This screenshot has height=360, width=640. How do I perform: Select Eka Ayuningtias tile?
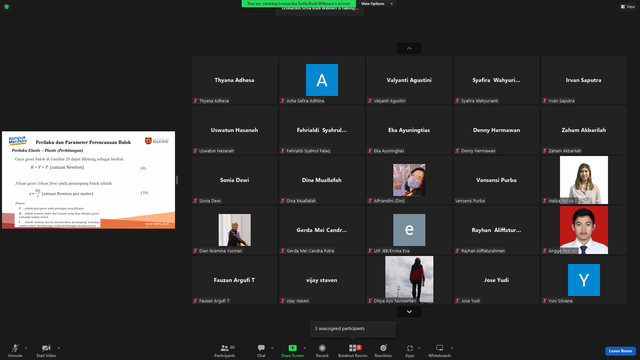pos(409,130)
